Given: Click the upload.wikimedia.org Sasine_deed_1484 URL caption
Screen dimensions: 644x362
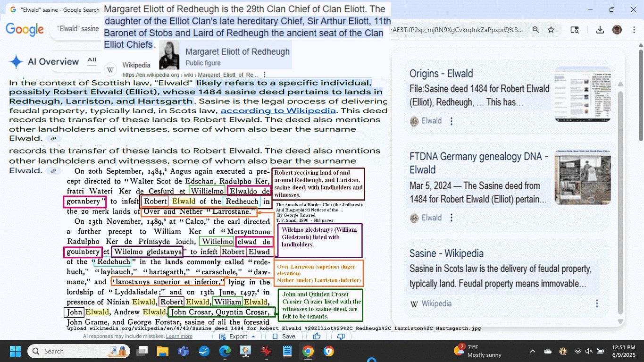Looking at the screenshot, I should 274,328.
